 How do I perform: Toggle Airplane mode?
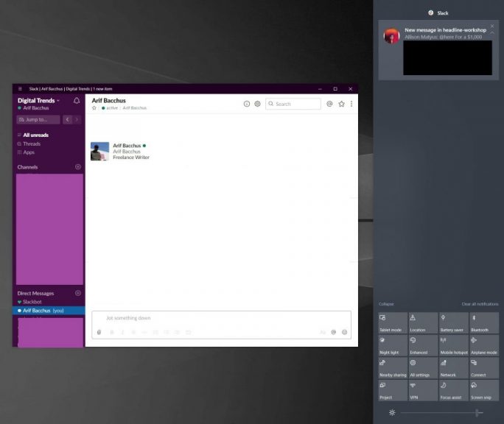[484, 345]
